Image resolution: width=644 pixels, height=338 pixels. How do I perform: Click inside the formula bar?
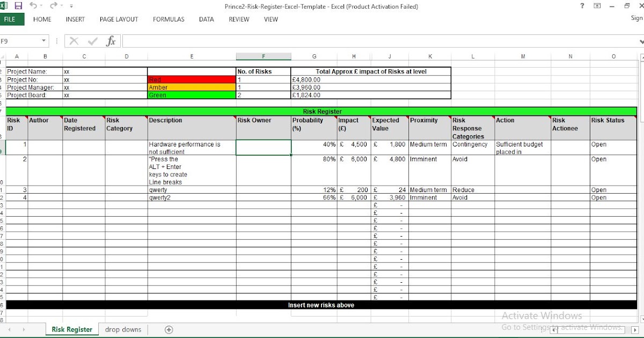coord(381,41)
